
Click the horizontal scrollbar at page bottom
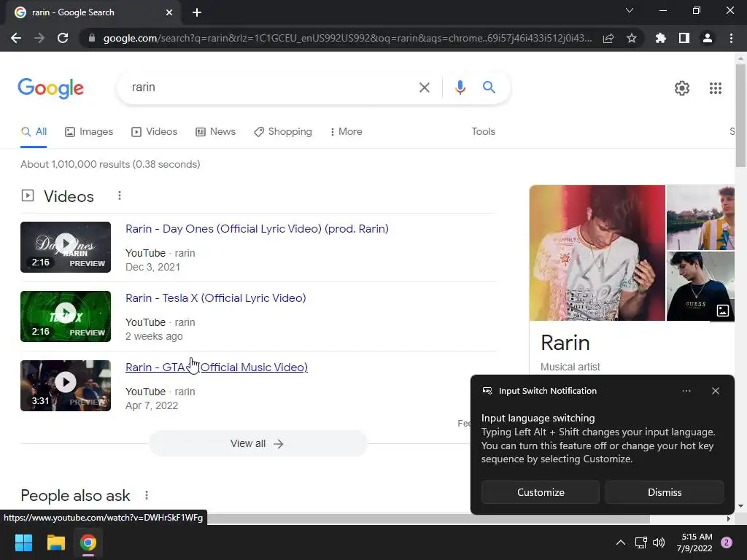[429, 518]
